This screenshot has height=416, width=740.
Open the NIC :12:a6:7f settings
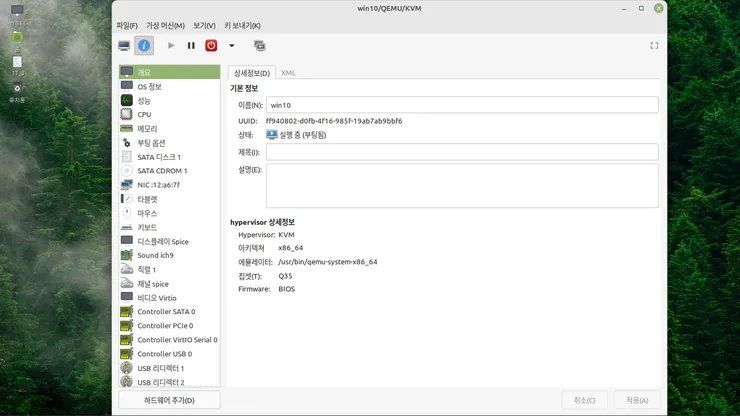(169, 185)
